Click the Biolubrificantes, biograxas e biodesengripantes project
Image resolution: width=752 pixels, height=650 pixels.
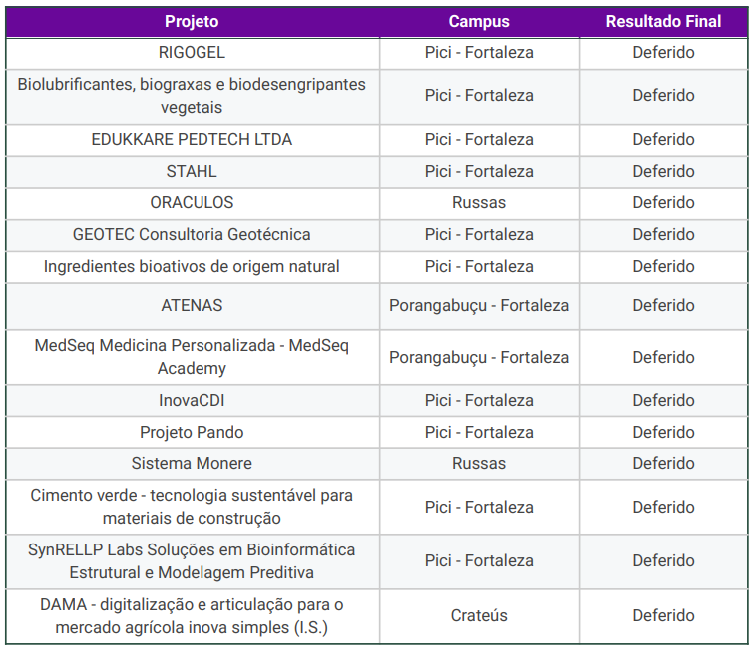[x=191, y=96]
